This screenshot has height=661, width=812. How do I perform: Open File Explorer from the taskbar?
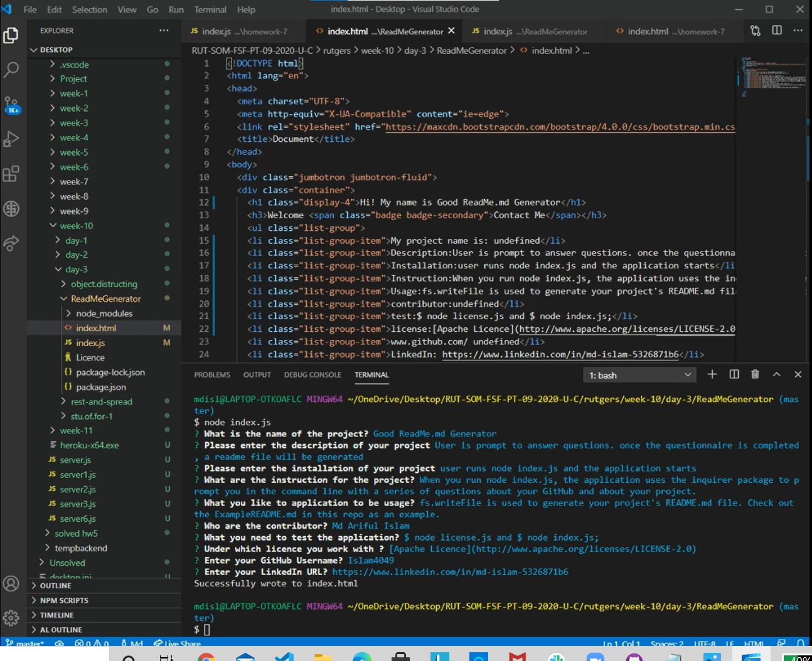(x=323, y=657)
